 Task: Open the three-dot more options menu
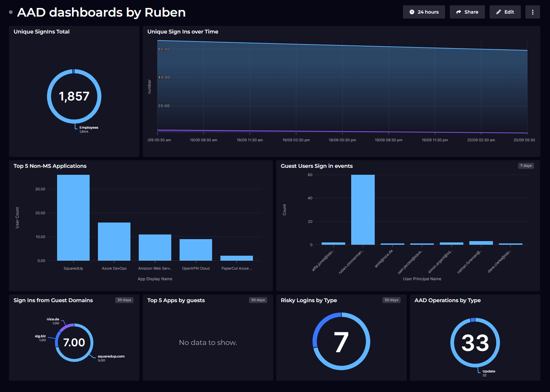pos(532,12)
